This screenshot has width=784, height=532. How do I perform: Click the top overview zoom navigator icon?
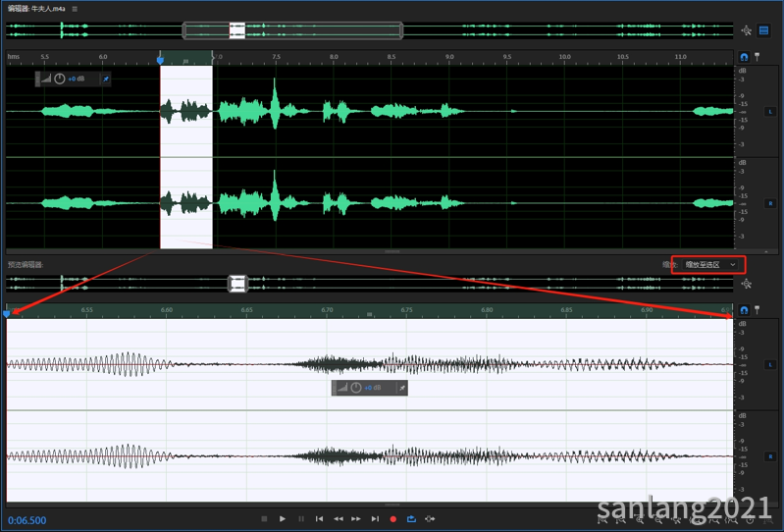pos(747,30)
